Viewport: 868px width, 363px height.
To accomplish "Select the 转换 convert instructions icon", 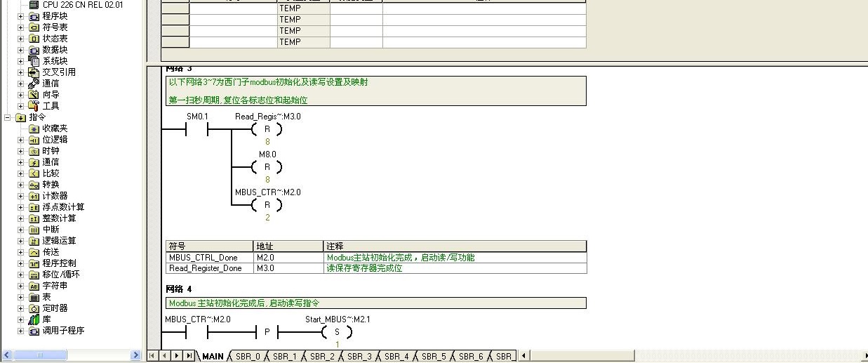I will pyautogui.click(x=34, y=185).
